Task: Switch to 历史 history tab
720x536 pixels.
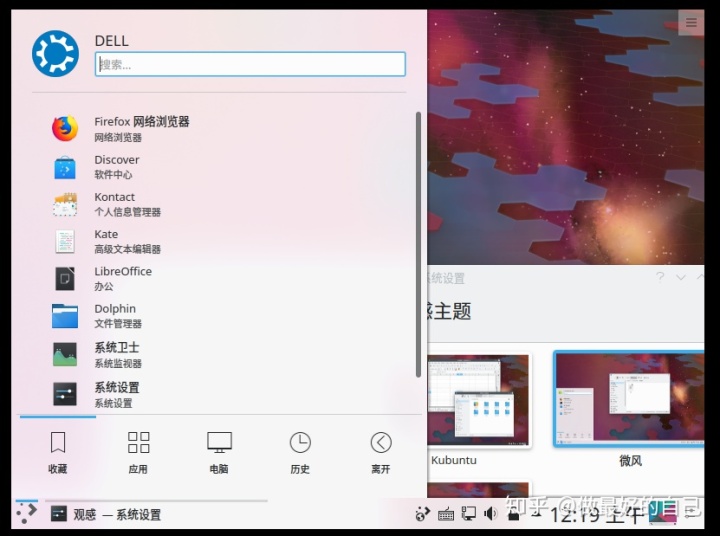Action: pyautogui.click(x=300, y=453)
